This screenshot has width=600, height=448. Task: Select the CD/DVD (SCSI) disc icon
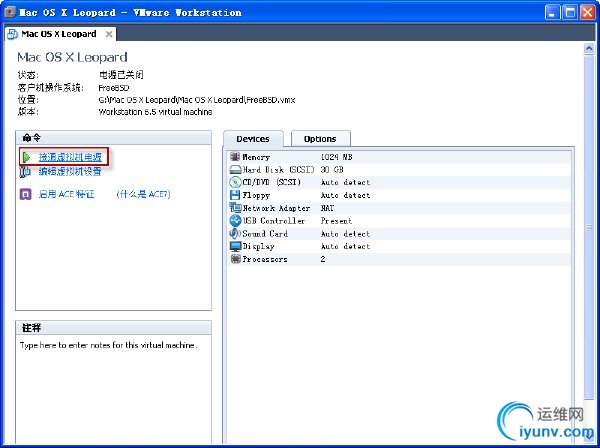point(235,182)
